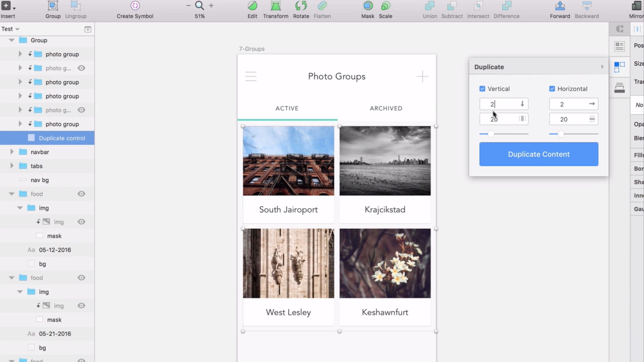Click the Scale tool icon
The width and height of the screenshot is (644, 362).
[385, 6]
